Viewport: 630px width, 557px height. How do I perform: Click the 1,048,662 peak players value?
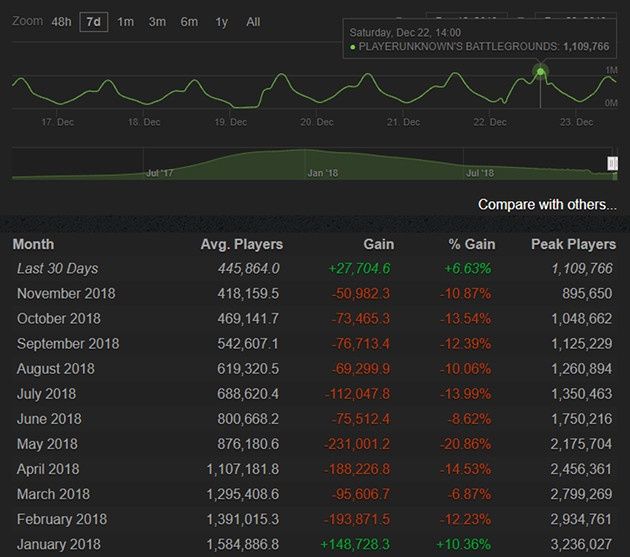tap(582, 319)
